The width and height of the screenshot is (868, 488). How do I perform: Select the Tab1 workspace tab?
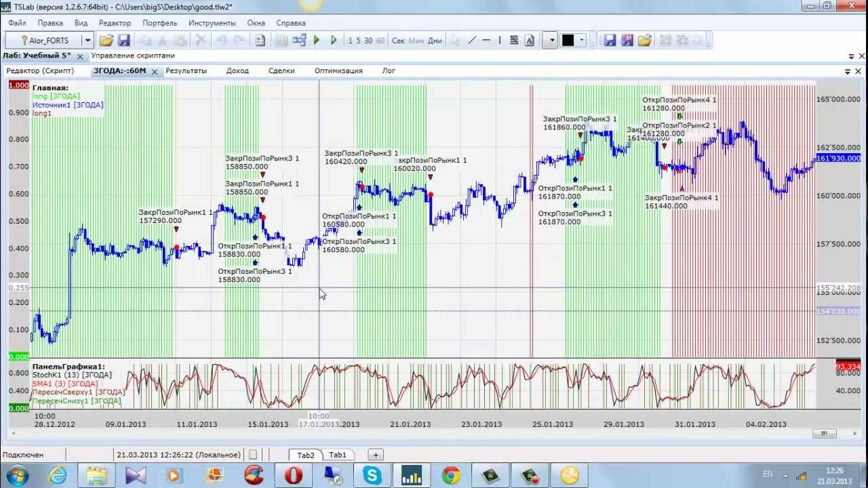(x=338, y=455)
